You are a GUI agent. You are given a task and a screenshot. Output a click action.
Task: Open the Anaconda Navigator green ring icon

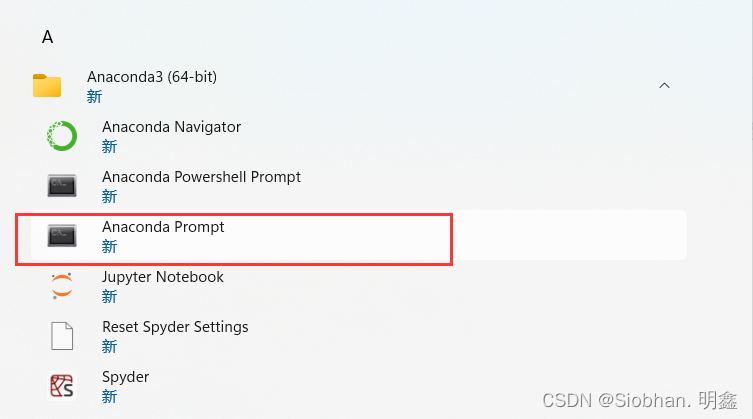coord(62,136)
